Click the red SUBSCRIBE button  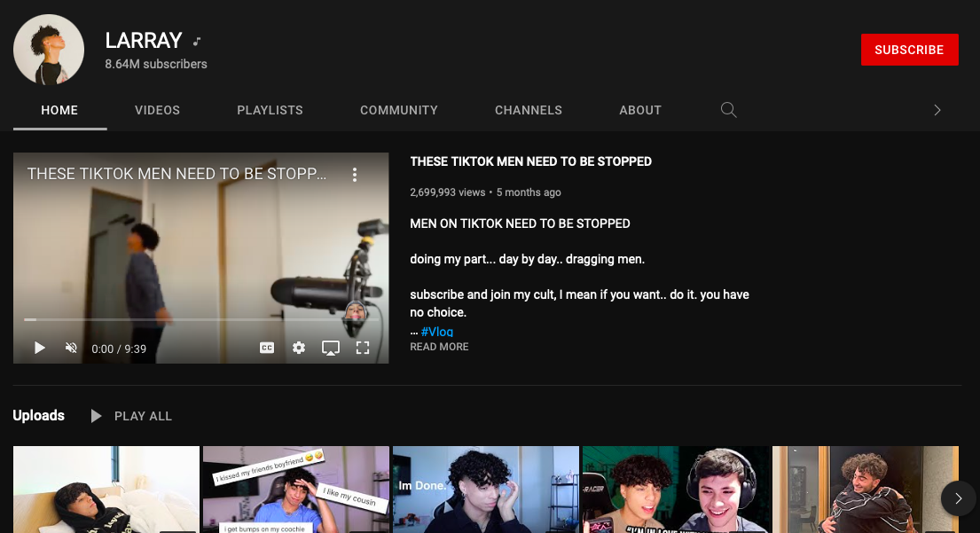click(909, 50)
